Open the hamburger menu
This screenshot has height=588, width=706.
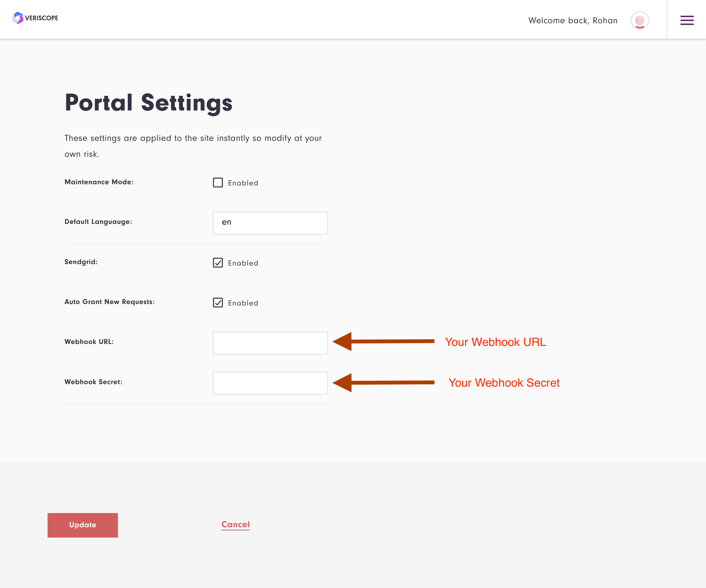pos(687,20)
